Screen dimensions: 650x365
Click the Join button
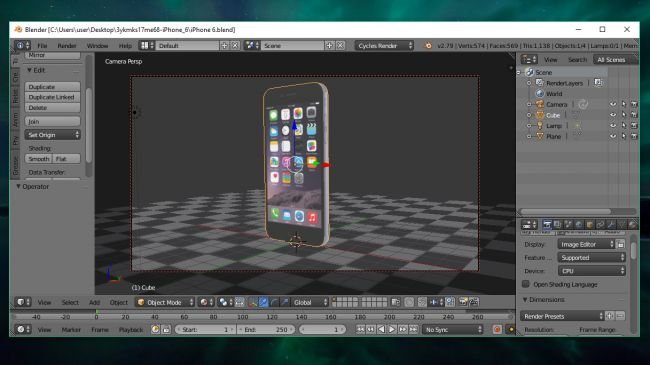[x=52, y=122]
